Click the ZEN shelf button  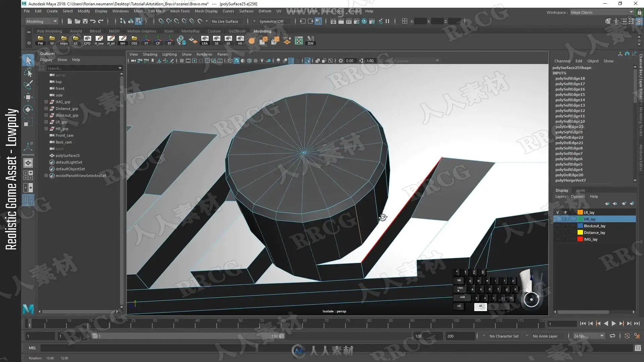[311, 41]
